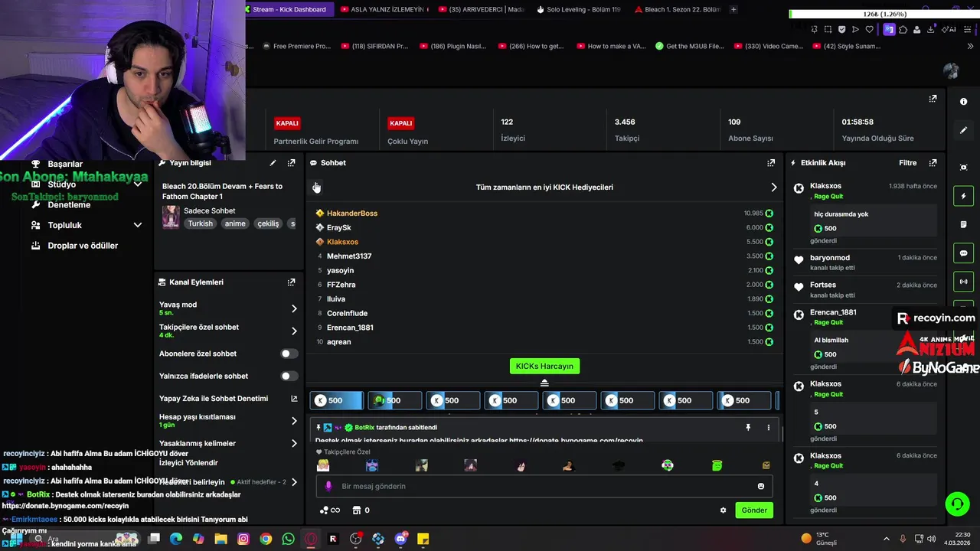Open the Free Premiere Pro bookmark
The image size is (980, 551).
[x=296, y=46]
